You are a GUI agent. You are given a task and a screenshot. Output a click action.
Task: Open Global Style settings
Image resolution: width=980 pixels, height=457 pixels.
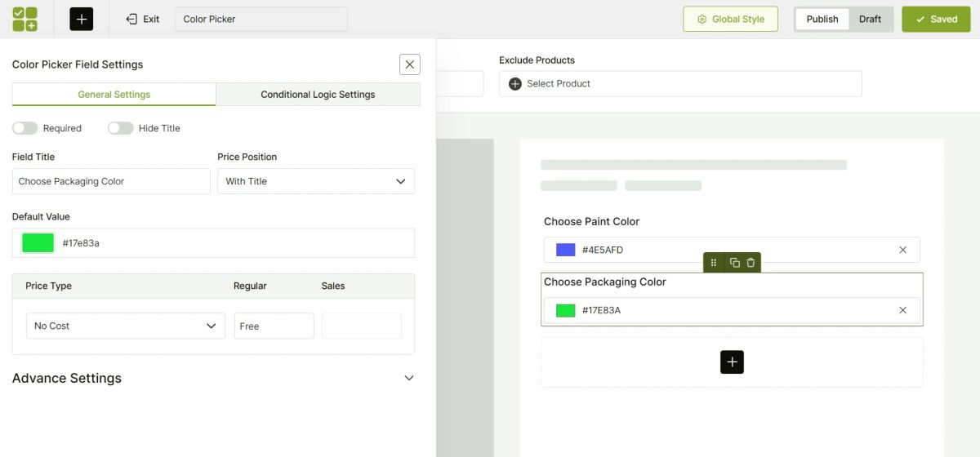730,19
